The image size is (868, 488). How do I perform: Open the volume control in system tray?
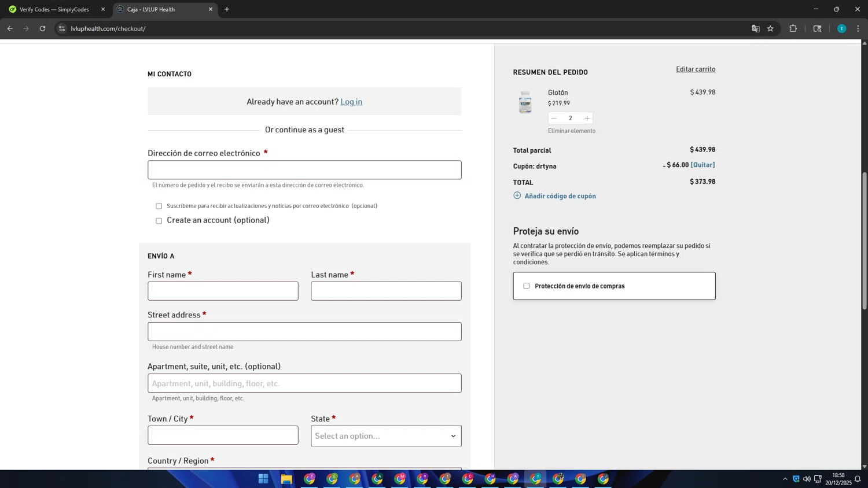807,479
